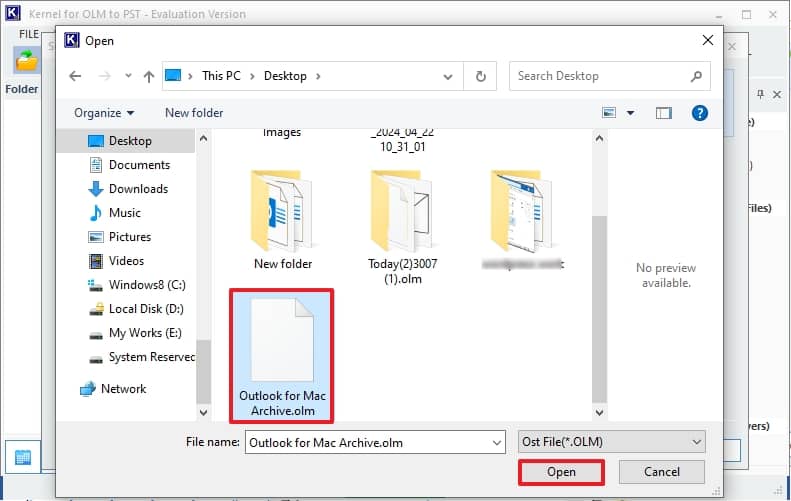Viewport: 791px width, 501px height.
Task: Toggle the preview pane icon
Action: click(663, 113)
